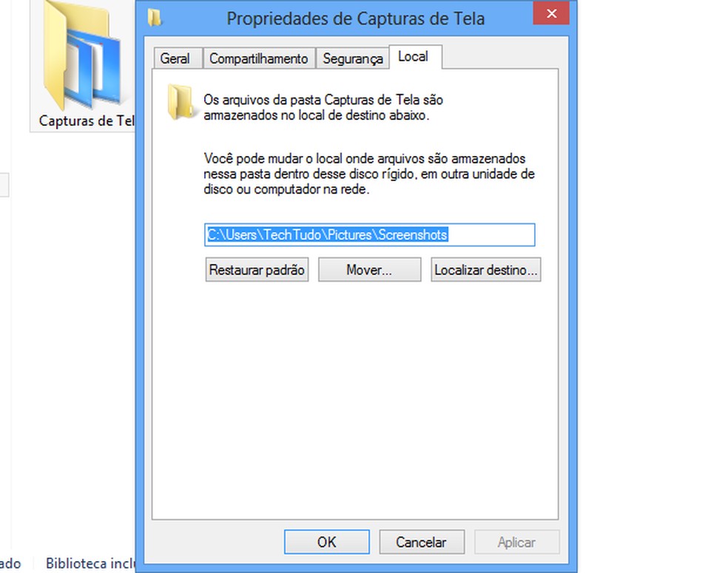
Task: Select the Segurança tab
Action: click(352, 58)
